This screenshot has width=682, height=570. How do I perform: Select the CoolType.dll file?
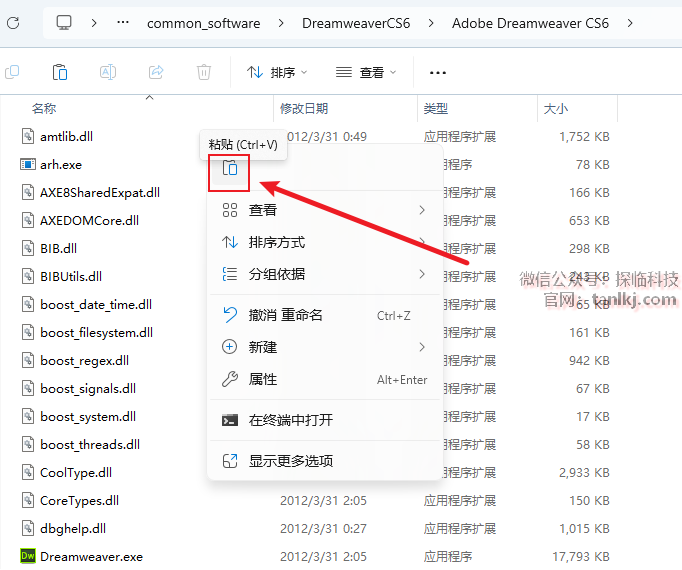click(76, 473)
